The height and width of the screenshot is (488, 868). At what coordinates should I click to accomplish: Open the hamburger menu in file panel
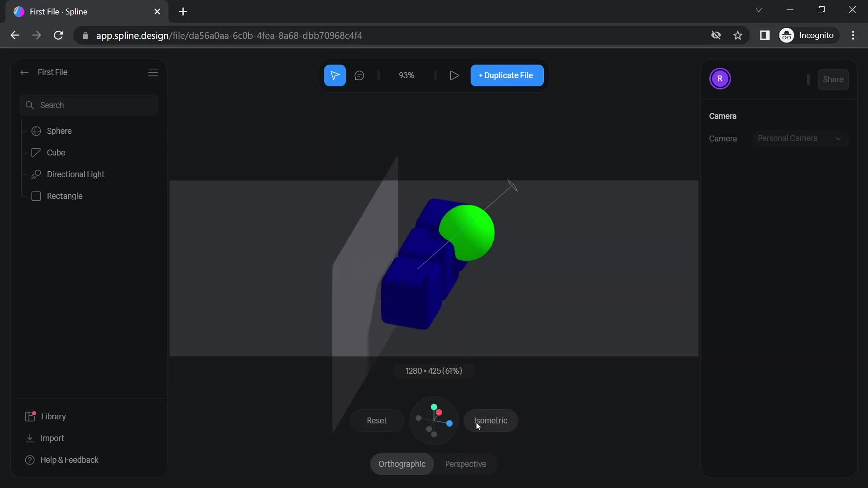click(153, 72)
